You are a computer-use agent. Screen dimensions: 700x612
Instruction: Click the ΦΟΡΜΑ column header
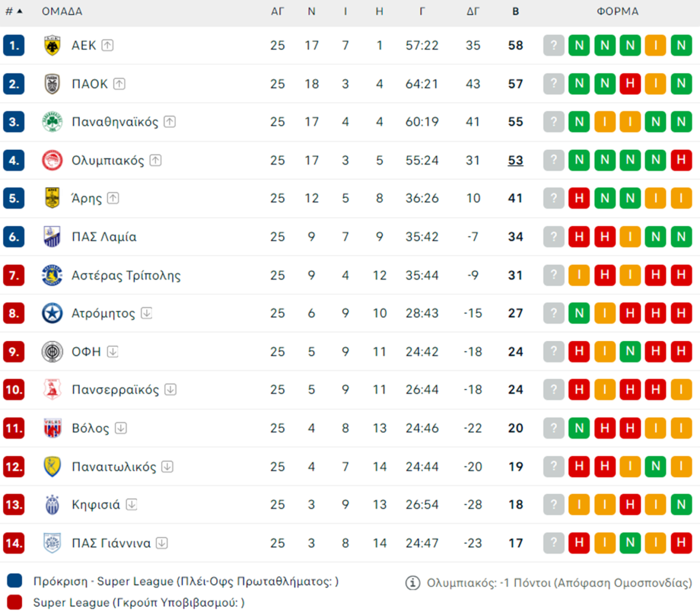point(617,11)
